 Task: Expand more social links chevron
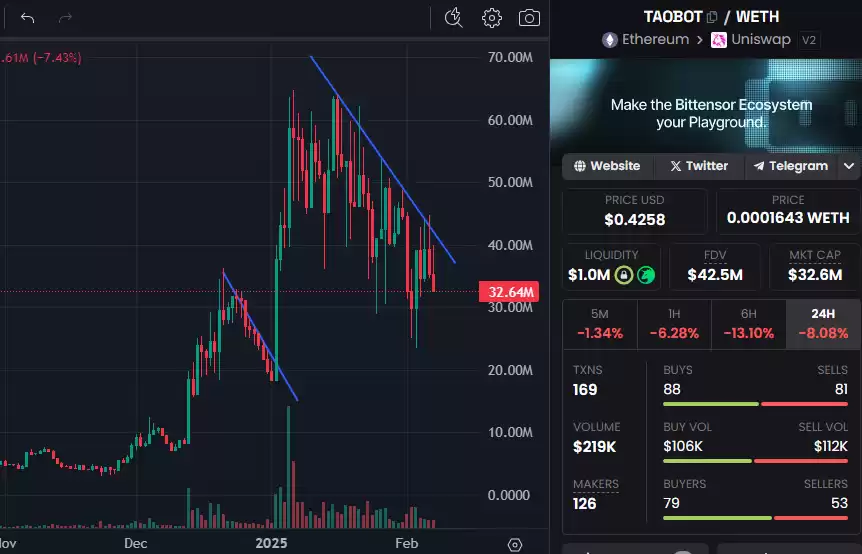(849, 166)
